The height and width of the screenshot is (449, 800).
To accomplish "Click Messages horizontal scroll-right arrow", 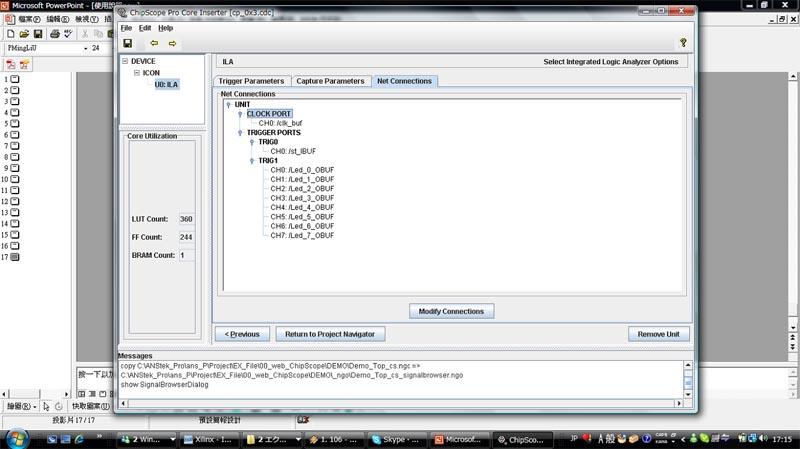I will 679,403.
